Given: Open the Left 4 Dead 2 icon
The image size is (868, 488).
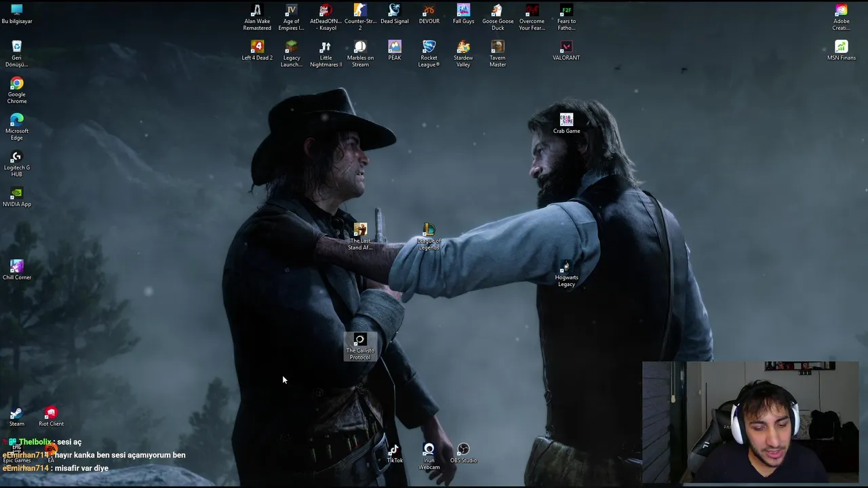Looking at the screenshot, I should coord(257,51).
